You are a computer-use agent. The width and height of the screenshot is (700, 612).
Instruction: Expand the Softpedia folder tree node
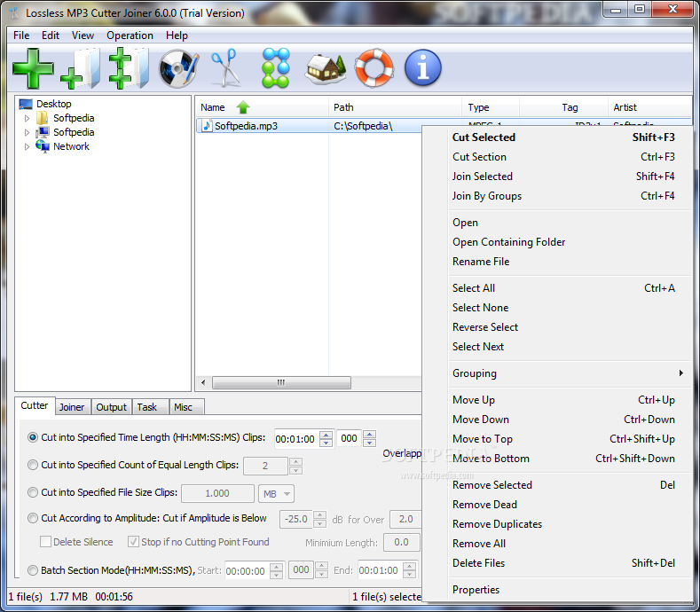tap(27, 118)
